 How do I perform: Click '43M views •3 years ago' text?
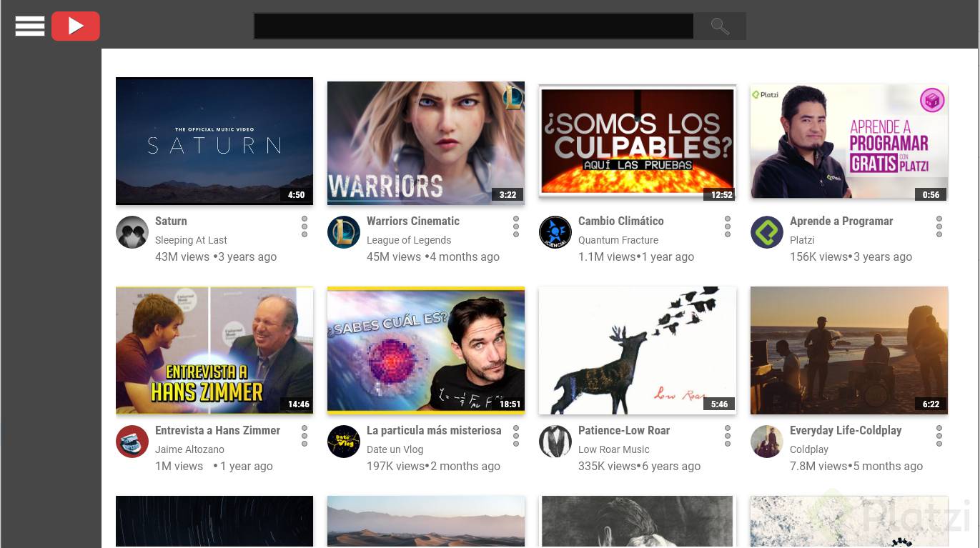click(x=216, y=256)
